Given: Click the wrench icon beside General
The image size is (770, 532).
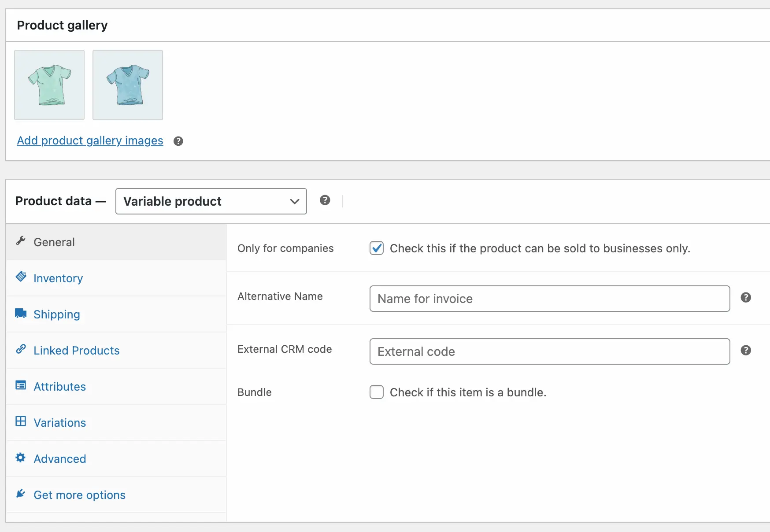Looking at the screenshot, I should point(21,241).
